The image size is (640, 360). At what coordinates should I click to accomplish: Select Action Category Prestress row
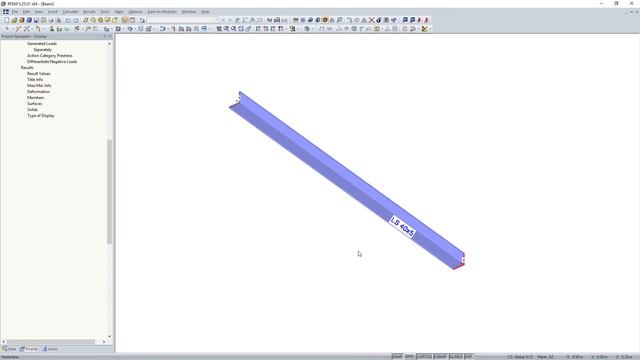50,56
